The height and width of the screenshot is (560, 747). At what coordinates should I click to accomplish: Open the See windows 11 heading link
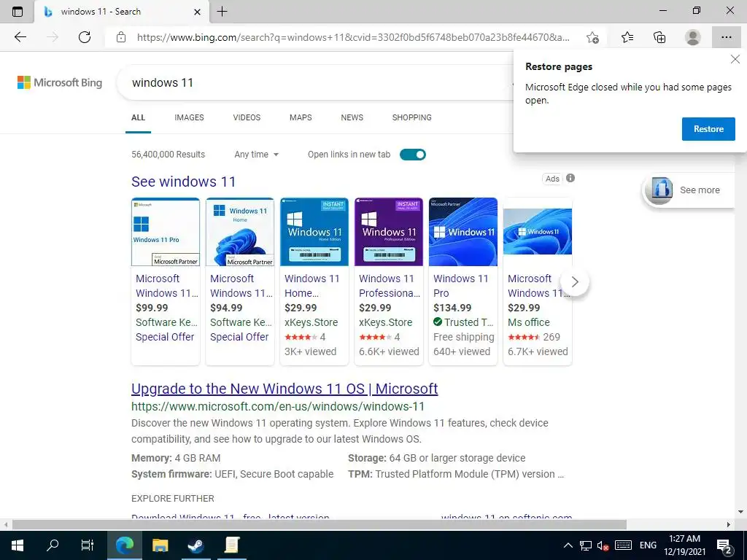(183, 182)
